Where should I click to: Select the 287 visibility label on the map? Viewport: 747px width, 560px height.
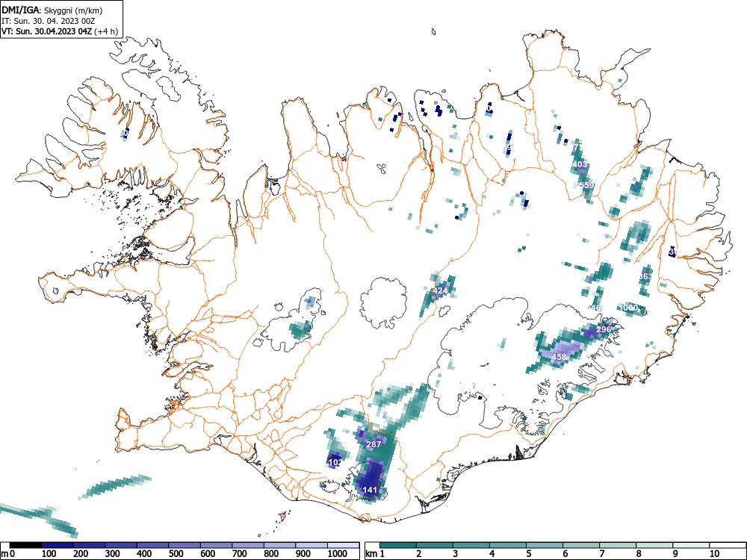pyautogui.click(x=373, y=444)
